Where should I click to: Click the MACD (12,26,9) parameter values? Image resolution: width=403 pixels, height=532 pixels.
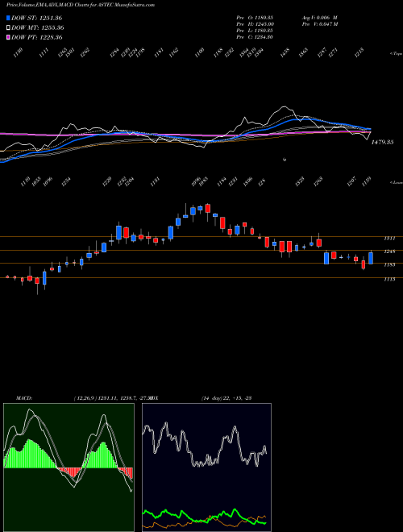(112, 398)
